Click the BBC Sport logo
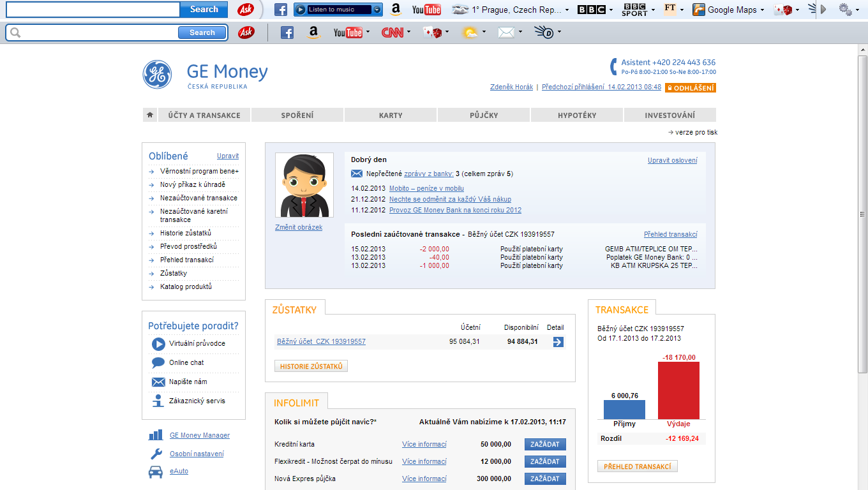The height and width of the screenshot is (490, 868). 634,10
